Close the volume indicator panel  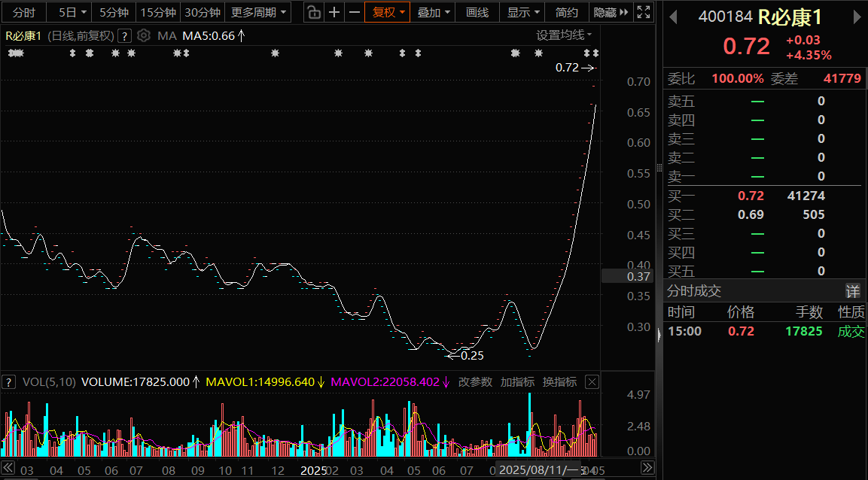592,382
